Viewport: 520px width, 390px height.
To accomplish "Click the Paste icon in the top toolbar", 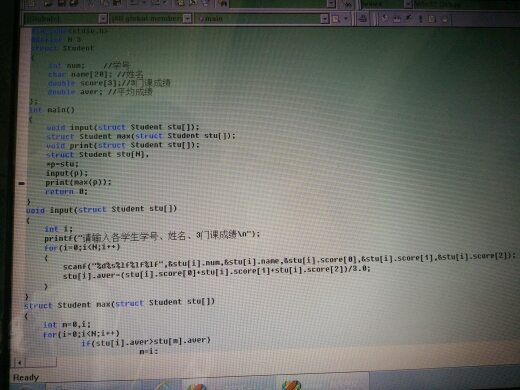I will pyautogui.click(x=117, y=3).
